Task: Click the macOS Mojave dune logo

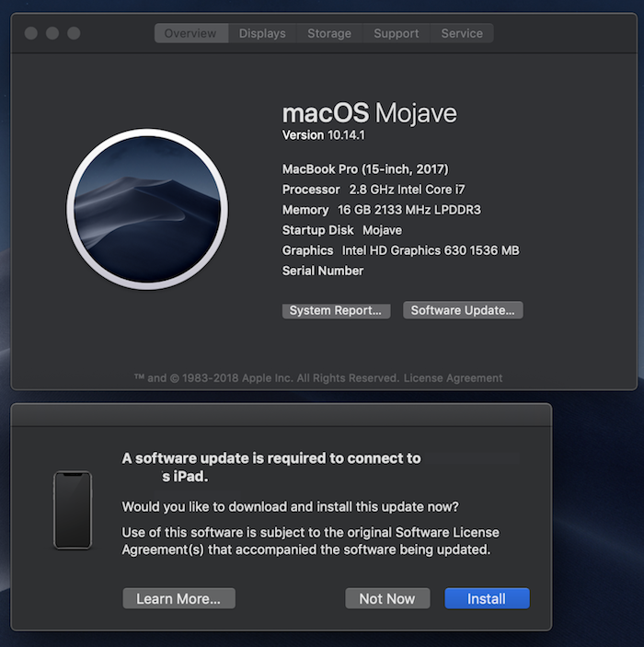Action: (x=147, y=209)
